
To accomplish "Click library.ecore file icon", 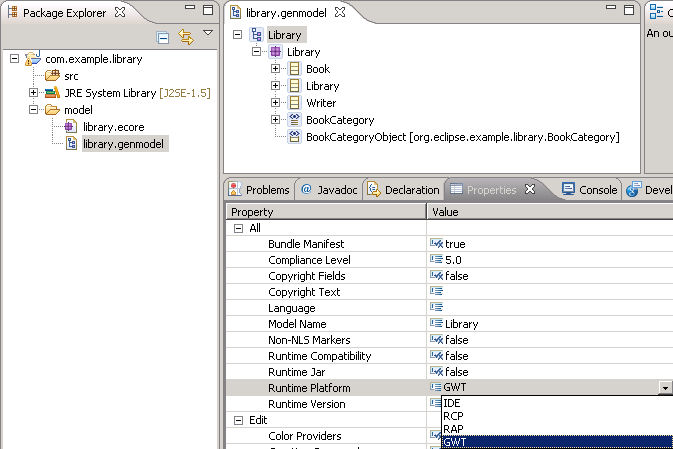I will [70, 127].
